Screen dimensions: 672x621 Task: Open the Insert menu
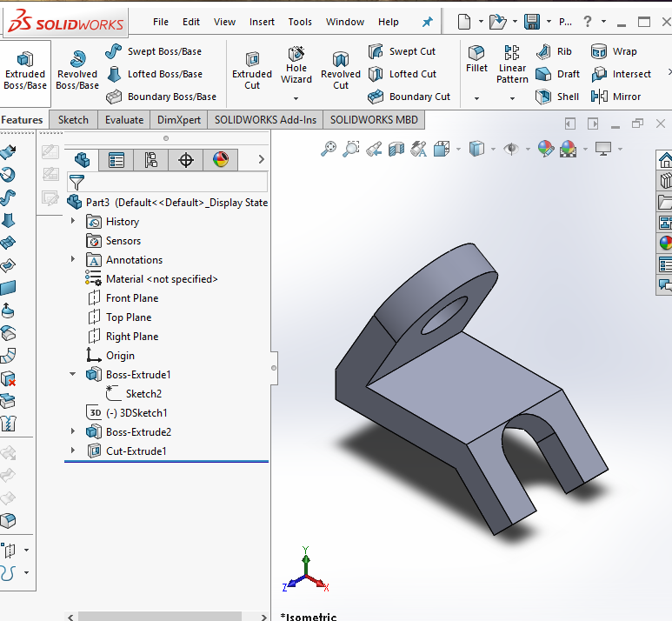click(262, 22)
